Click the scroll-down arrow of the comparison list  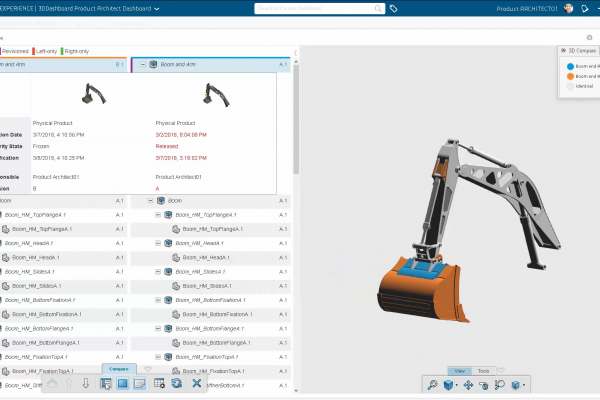point(296,391)
